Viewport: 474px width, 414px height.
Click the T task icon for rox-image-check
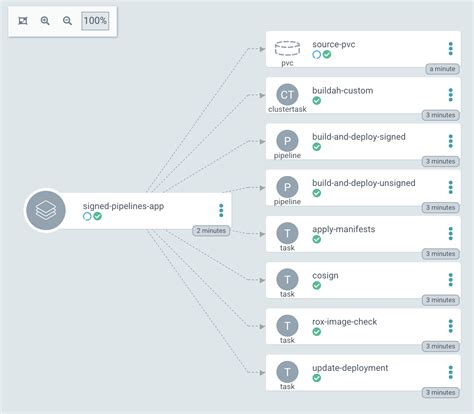pyautogui.click(x=287, y=326)
